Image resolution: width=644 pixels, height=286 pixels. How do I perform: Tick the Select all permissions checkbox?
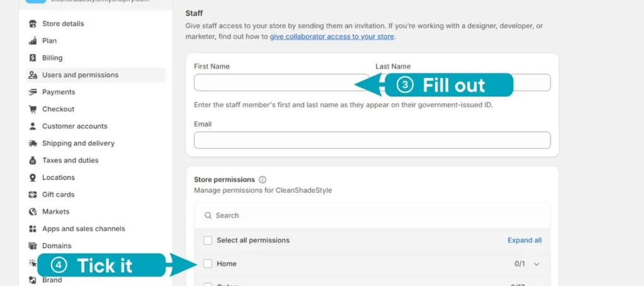tap(208, 241)
